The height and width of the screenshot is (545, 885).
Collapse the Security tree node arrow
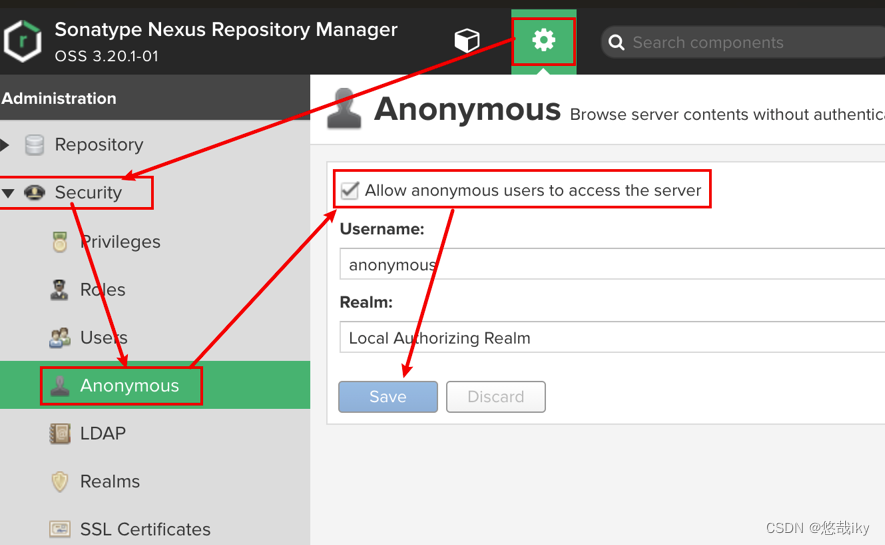(x=7, y=193)
